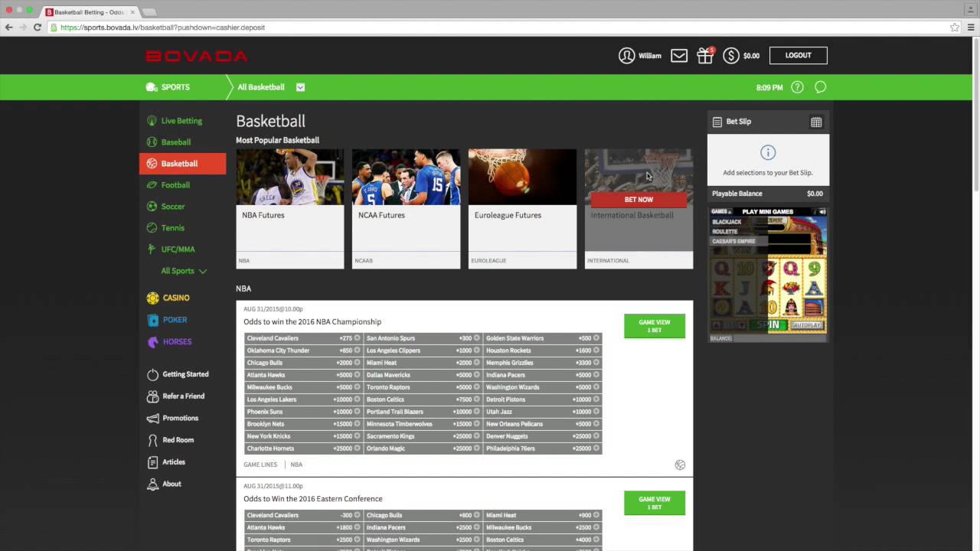Open the help question mark icon
This screenshot has width=980, height=551.
tap(797, 87)
